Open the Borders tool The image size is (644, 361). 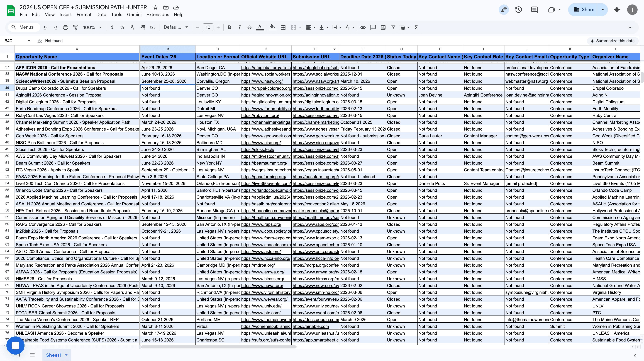click(283, 28)
